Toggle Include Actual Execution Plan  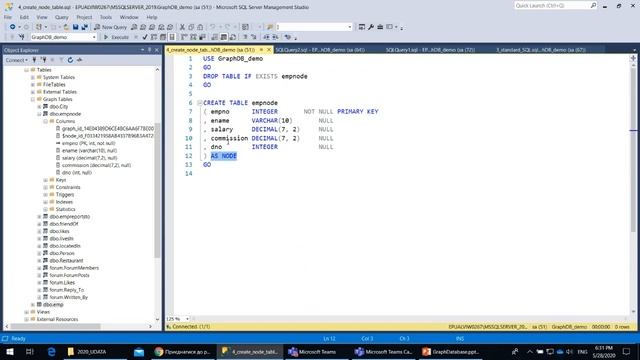(184, 37)
